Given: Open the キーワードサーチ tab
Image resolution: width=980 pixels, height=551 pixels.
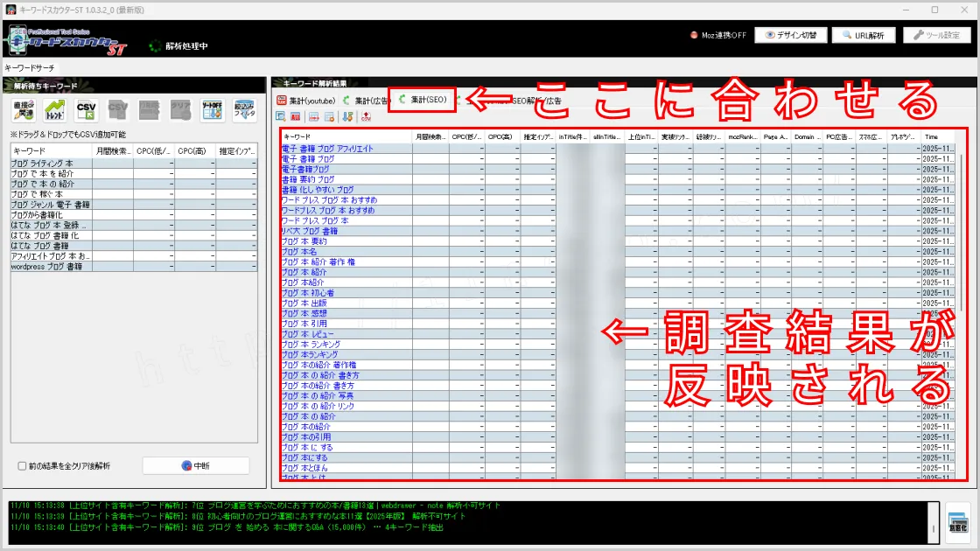Looking at the screenshot, I should pos(30,67).
